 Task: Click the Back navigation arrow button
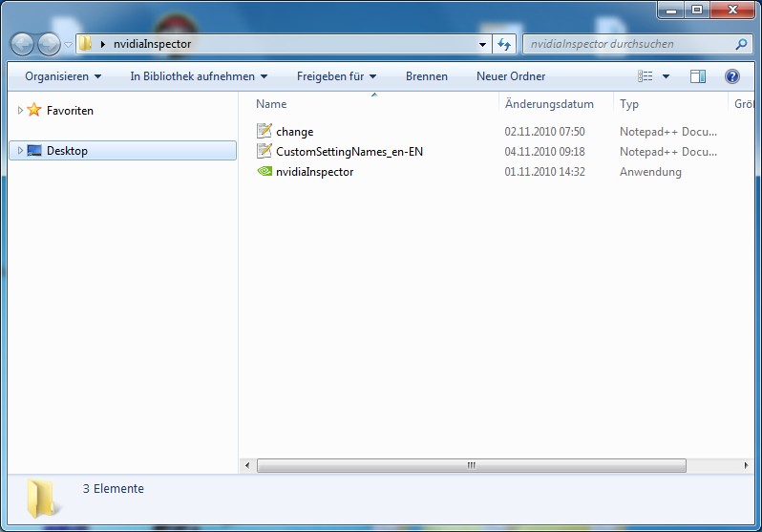click(x=23, y=44)
